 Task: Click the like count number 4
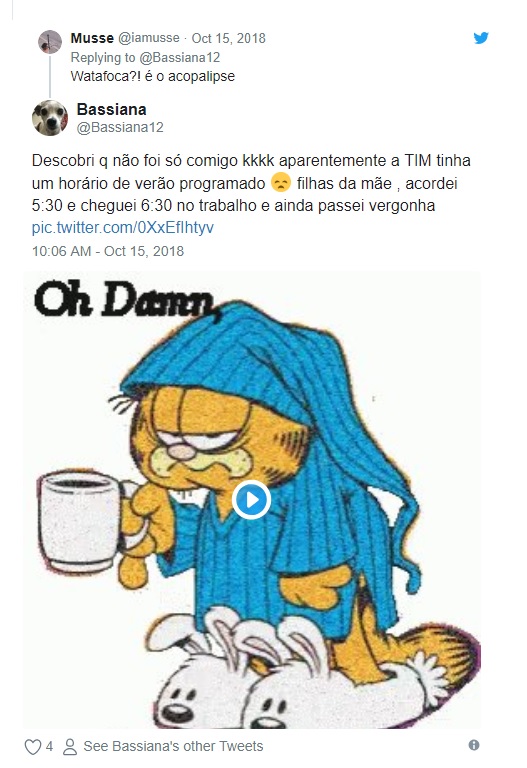tap(49, 746)
